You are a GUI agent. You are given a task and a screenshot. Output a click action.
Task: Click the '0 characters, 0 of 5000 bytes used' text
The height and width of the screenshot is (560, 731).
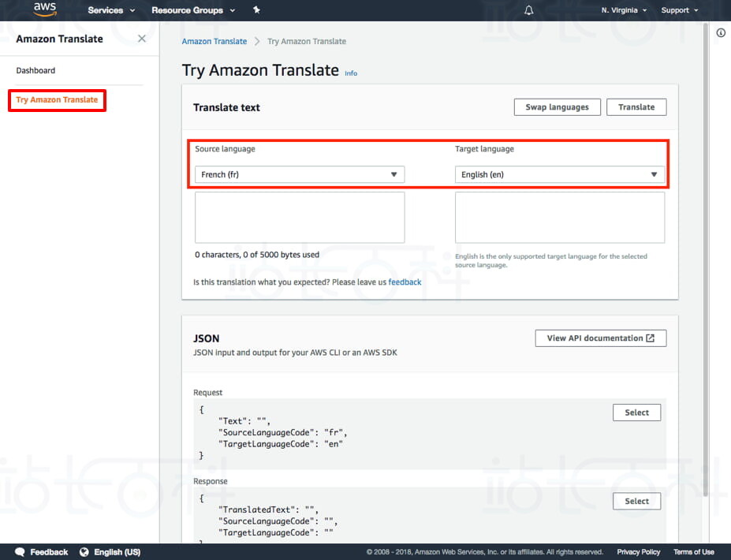(x=257, y=255)
